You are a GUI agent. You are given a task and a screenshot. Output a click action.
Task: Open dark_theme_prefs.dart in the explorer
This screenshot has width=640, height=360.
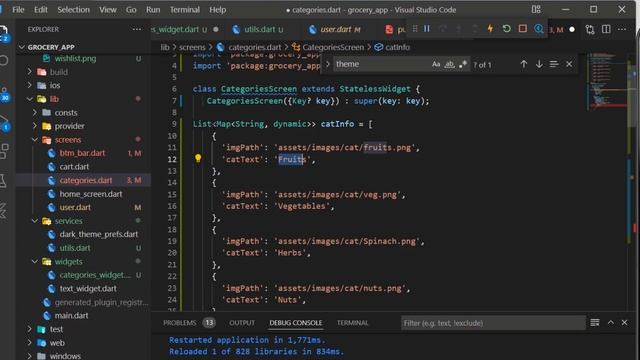tap(98, 234)
